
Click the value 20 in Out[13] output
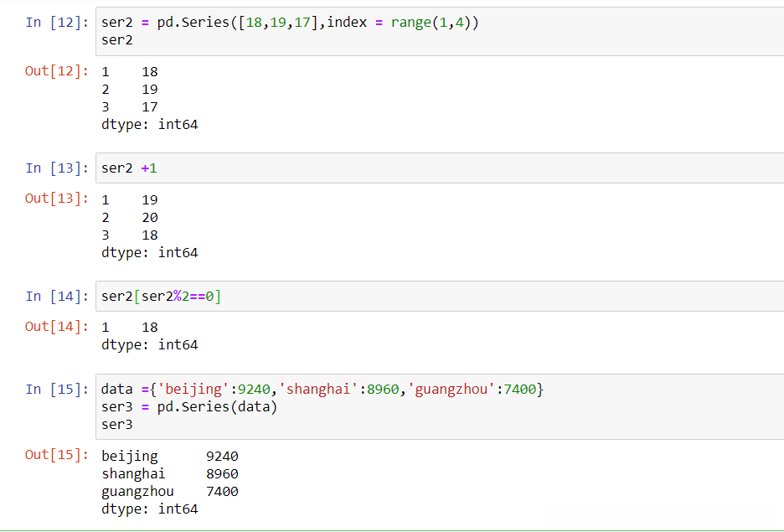click(150, 218)
